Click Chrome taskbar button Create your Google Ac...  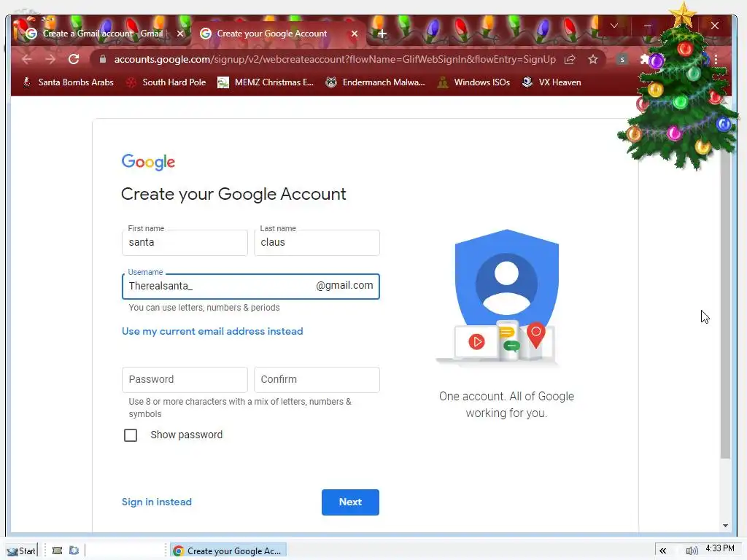pos(228,551)
